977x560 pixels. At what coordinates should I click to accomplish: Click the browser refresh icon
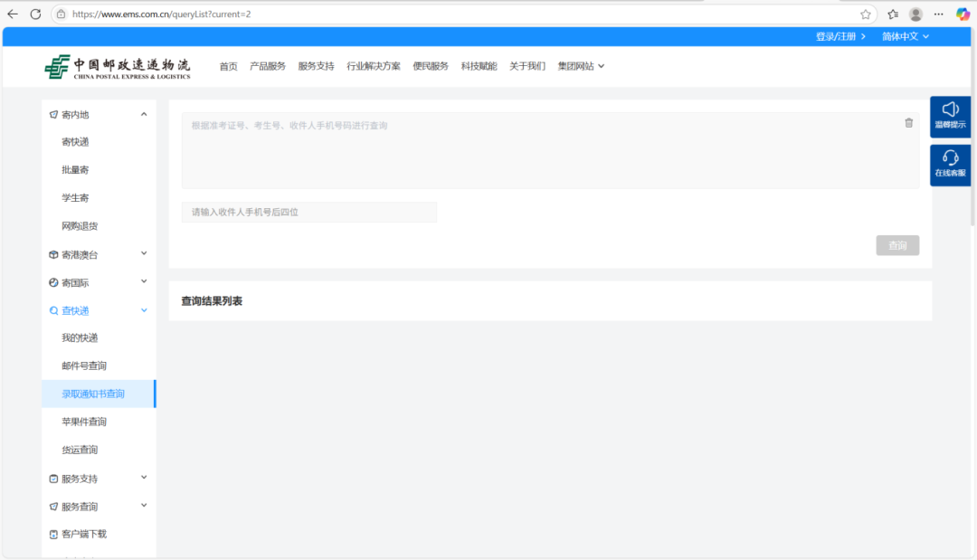pos(34,14)
